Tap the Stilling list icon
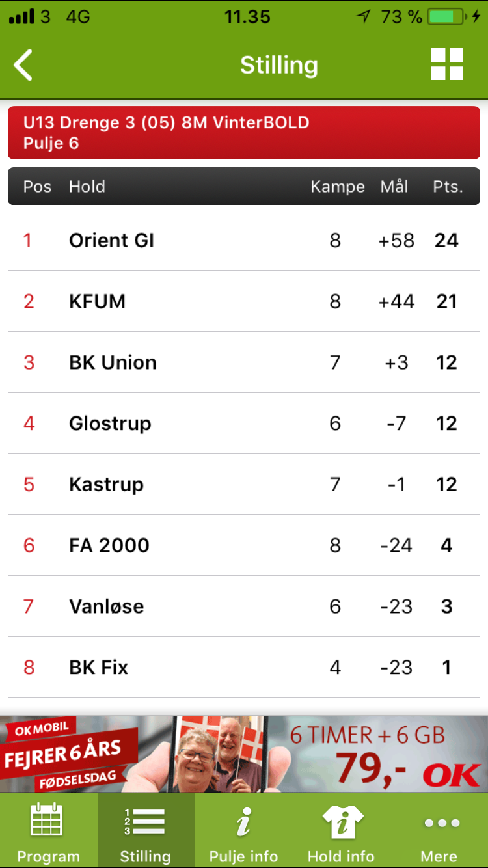The width and height of the screenshot is (488, 868). pos(144,822)
